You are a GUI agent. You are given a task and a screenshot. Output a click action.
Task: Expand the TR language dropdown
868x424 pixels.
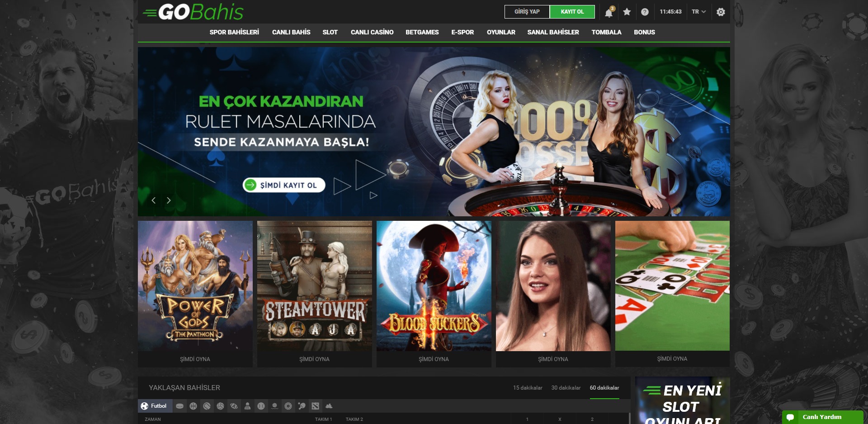click(698, 12)
